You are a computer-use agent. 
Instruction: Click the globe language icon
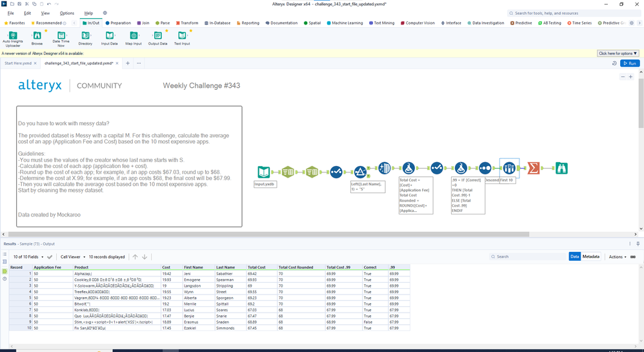pos(105,13)
